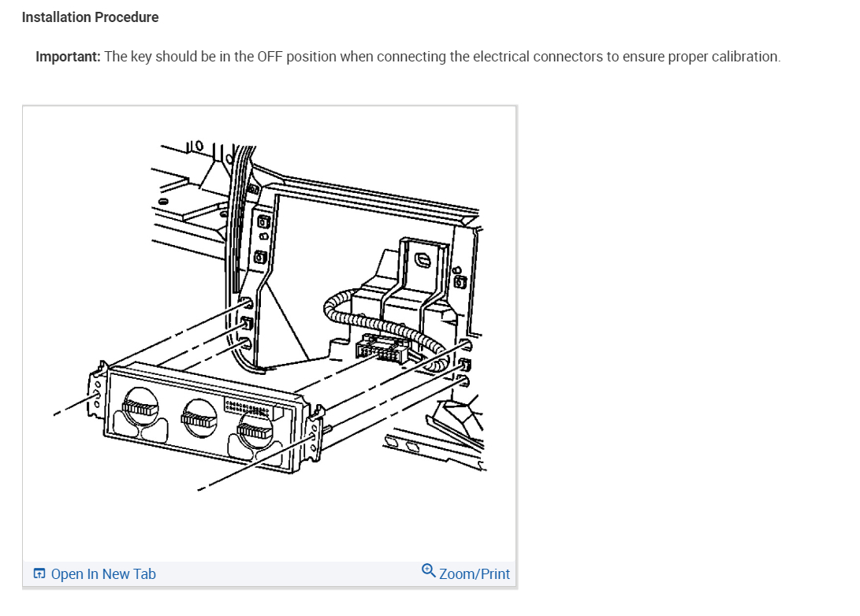Click the word 'OFF' in the note
The height and width of the screenshot is (616, 860).
tap(270, 57)
